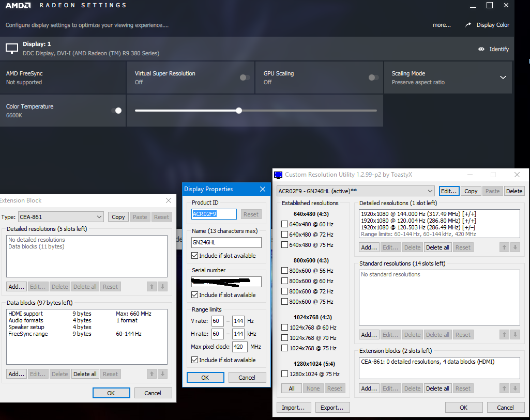Click Delete all under Data blocks

point(85,374)
